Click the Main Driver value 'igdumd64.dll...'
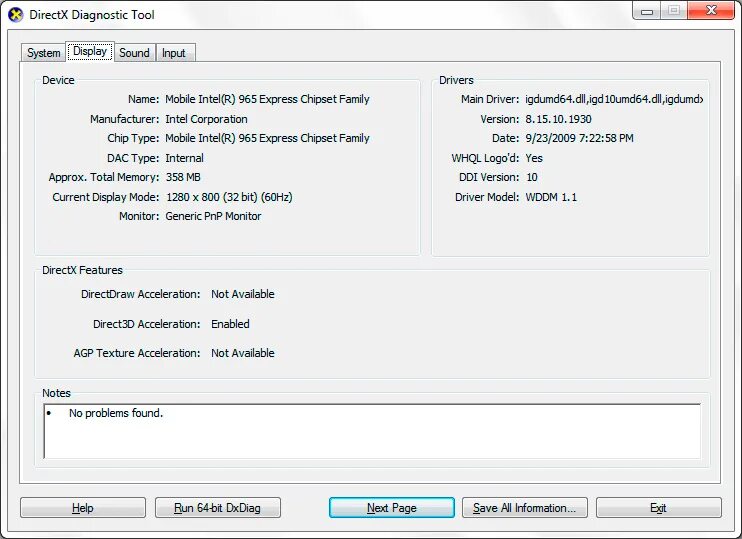 pos(614,99)
